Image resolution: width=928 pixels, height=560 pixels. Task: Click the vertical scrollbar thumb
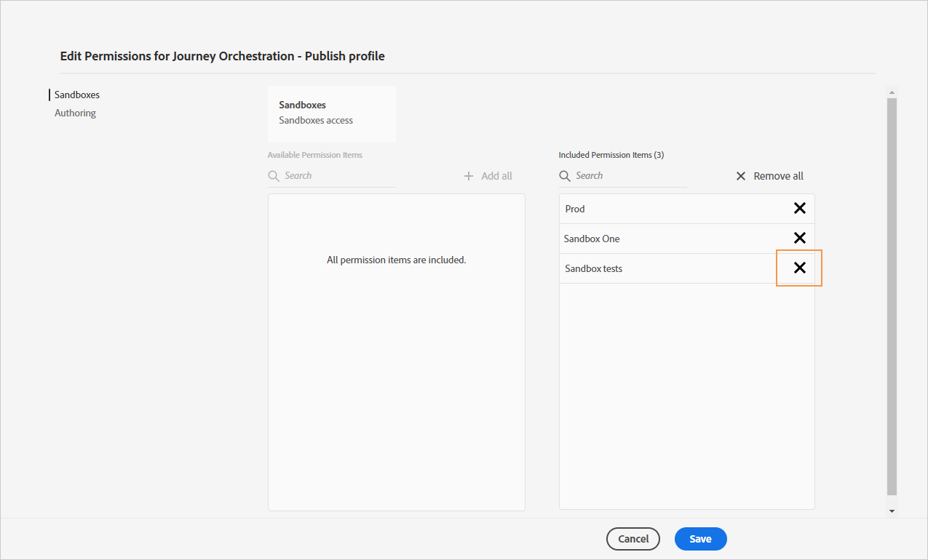click(x=892, y=291)
